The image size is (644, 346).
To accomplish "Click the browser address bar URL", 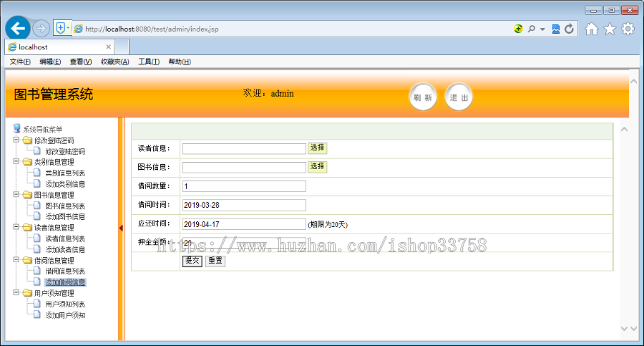I will click(152, 29).
